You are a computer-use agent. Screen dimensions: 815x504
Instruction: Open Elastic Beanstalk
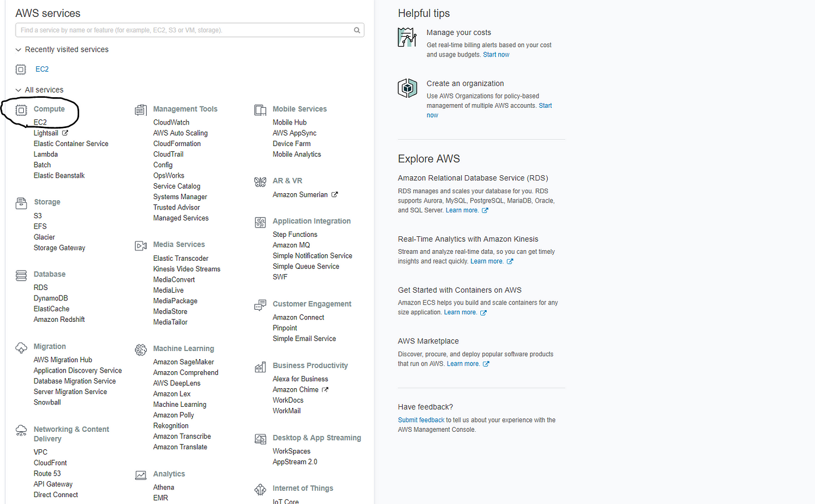[59, 175]
